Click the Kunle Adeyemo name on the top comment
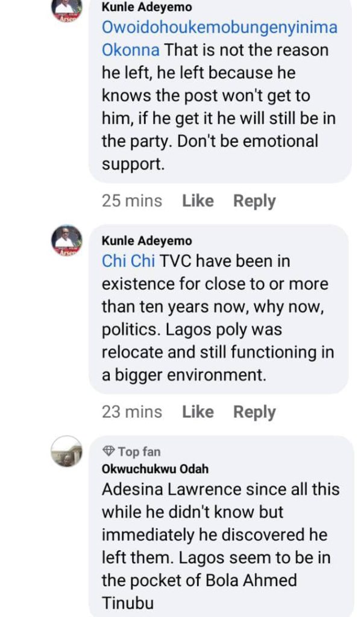 pos(147,8)
